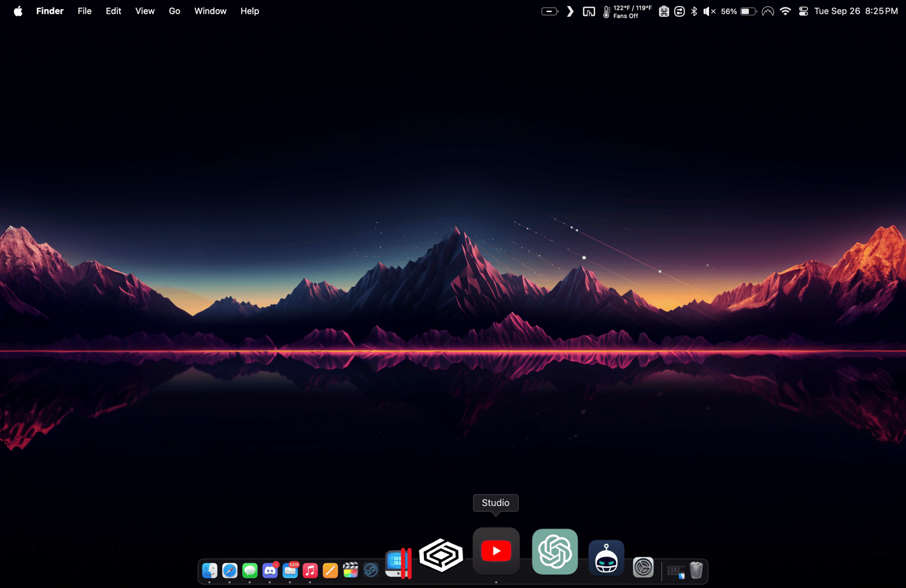Open Control Center
The height and width of the screenshot is (588, 906).
click(803, 11)
